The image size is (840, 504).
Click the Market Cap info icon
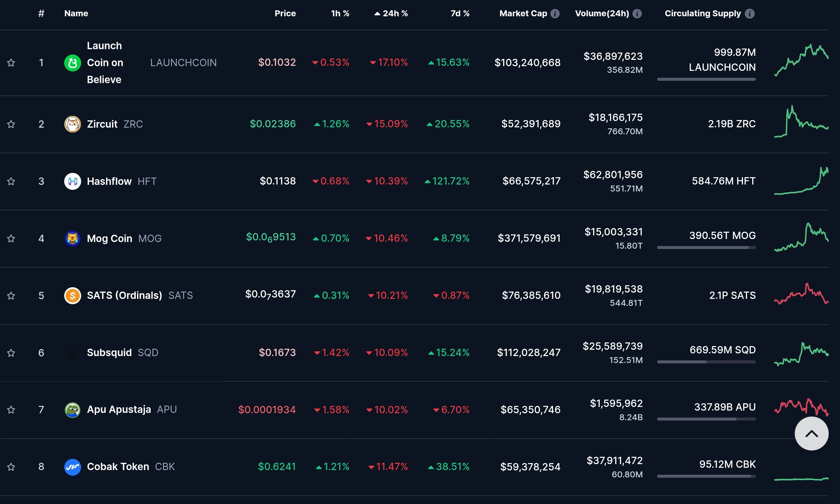pyautogui.click(x=555, y=14)
